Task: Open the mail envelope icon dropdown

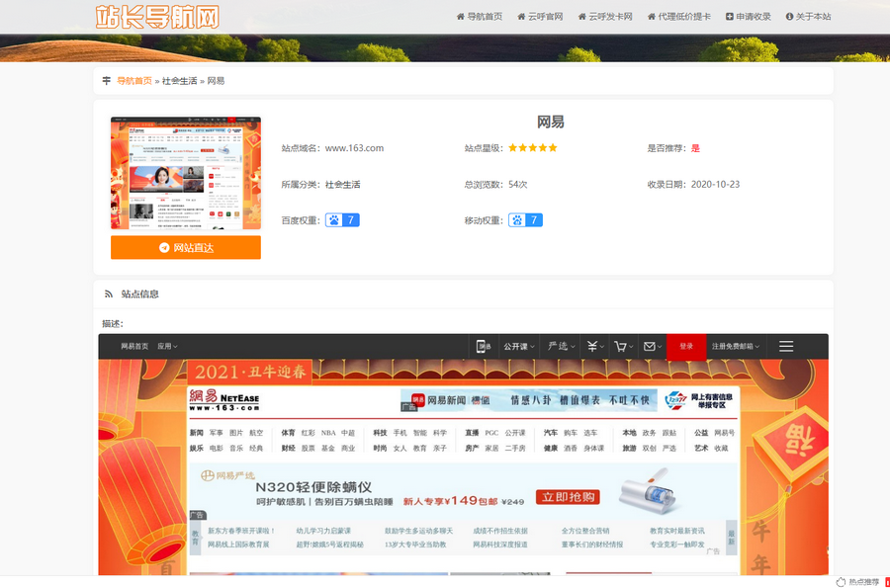Action: tap(653, 346)
